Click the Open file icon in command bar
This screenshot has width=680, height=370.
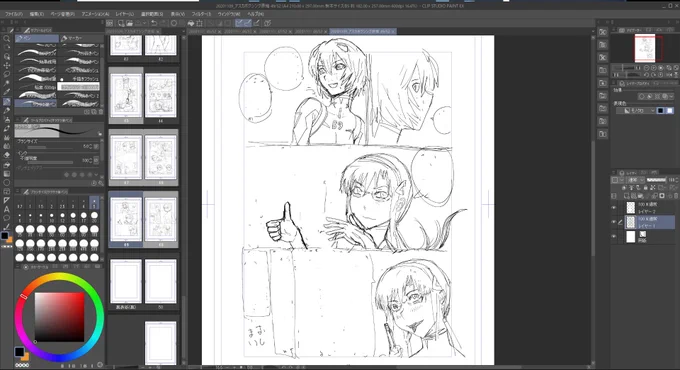tap(129, 23)
